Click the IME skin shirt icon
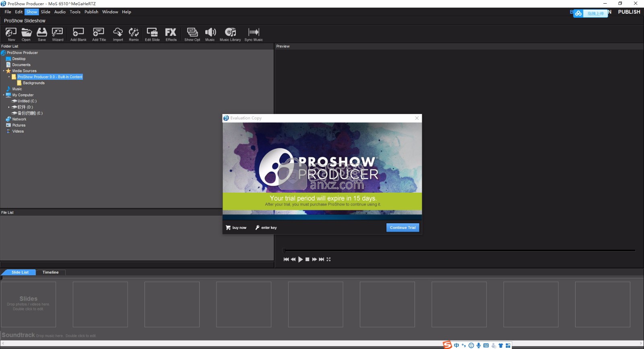 (x=501, y=345)
